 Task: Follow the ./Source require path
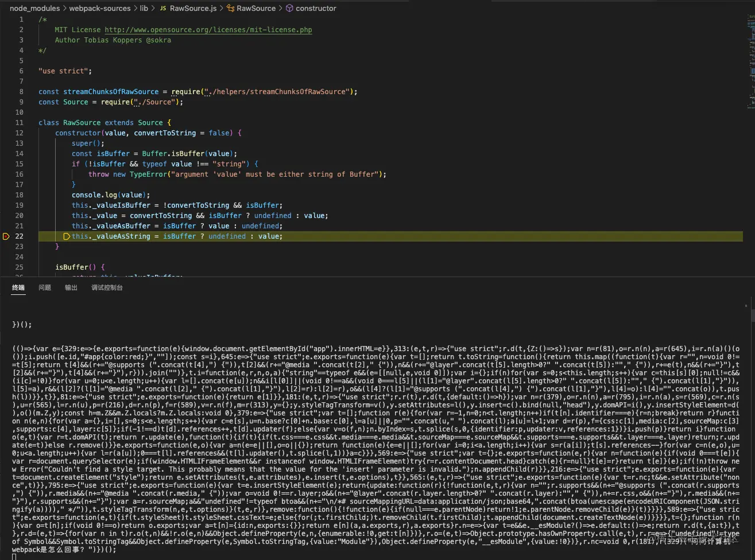pos(154,102)
